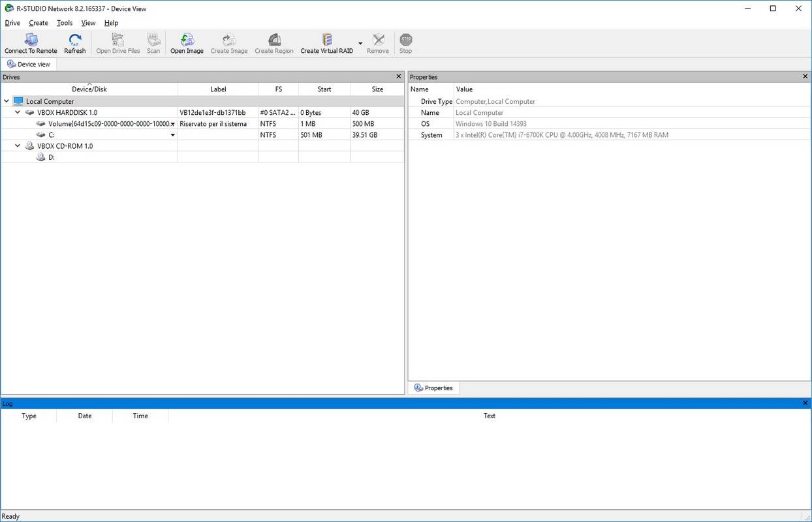
Task: Collapse the VBOX HARDDISK 1.0 node
Action: click(18, 112)
